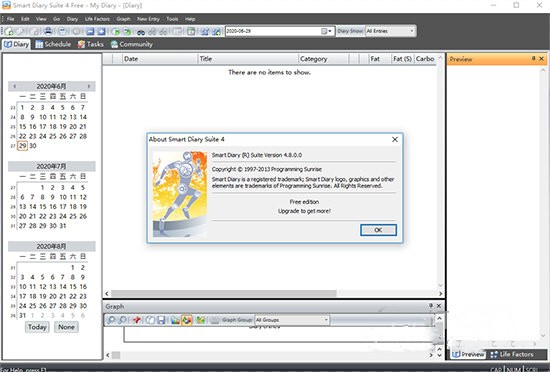Go to previous month in the calendar header
This screenshot has height=372, width=550.
tap(14, 86)
